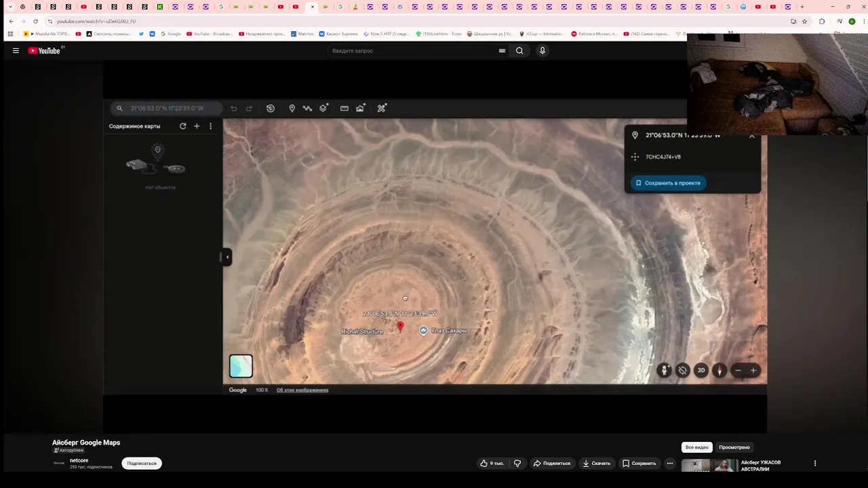Like the video with thumbs up
Screen dimensions: 868x488
pyautogui.click(x=492, y=464)
